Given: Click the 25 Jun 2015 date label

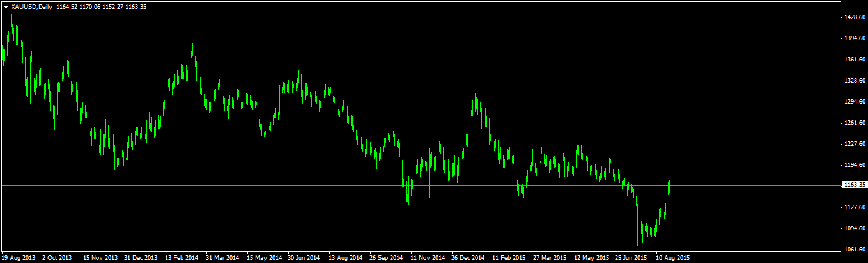Looking at the screenshot, I should 632,258.
